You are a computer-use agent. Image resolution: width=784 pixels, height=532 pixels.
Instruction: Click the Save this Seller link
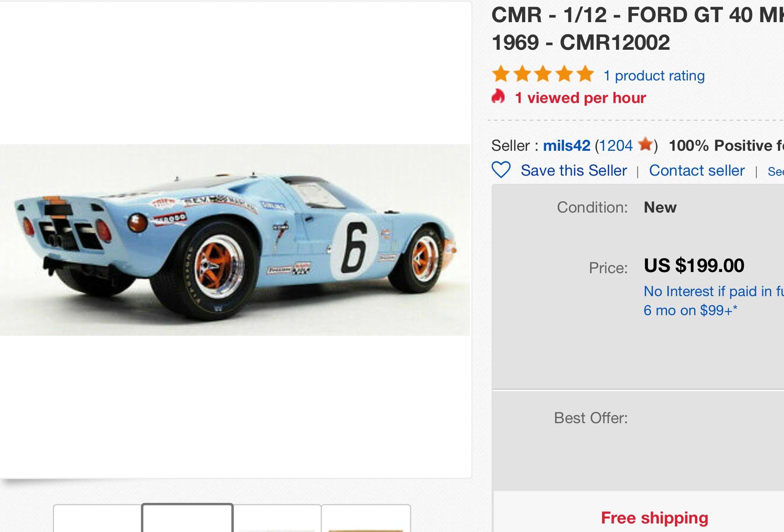[x=574, y=171]
